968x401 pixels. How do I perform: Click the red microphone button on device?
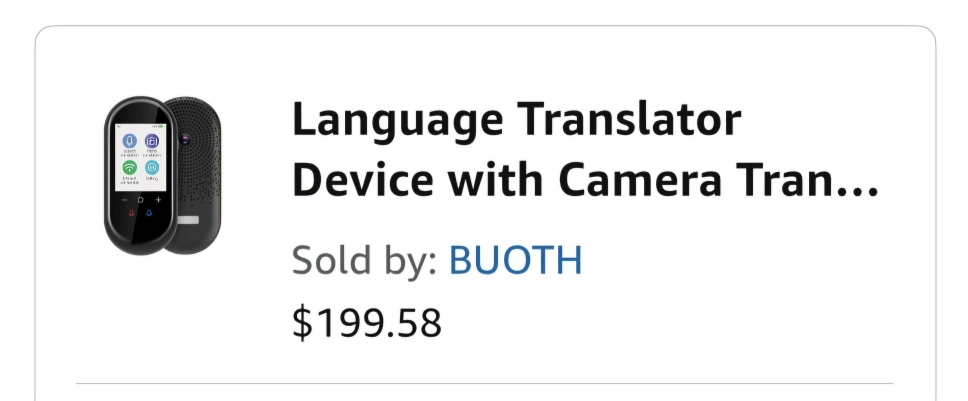[x=131, y=213]
